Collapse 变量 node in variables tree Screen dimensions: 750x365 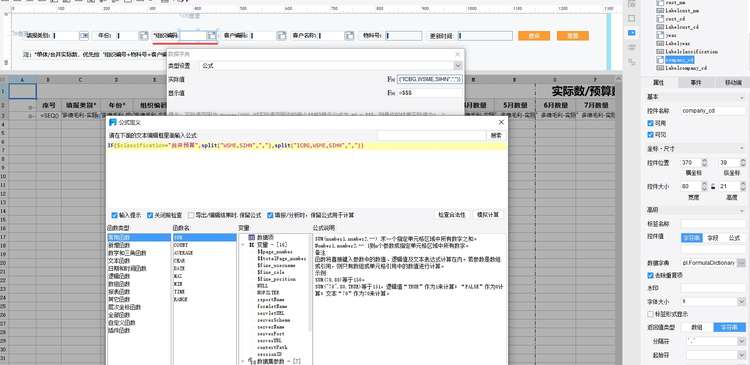click(243, 244)
